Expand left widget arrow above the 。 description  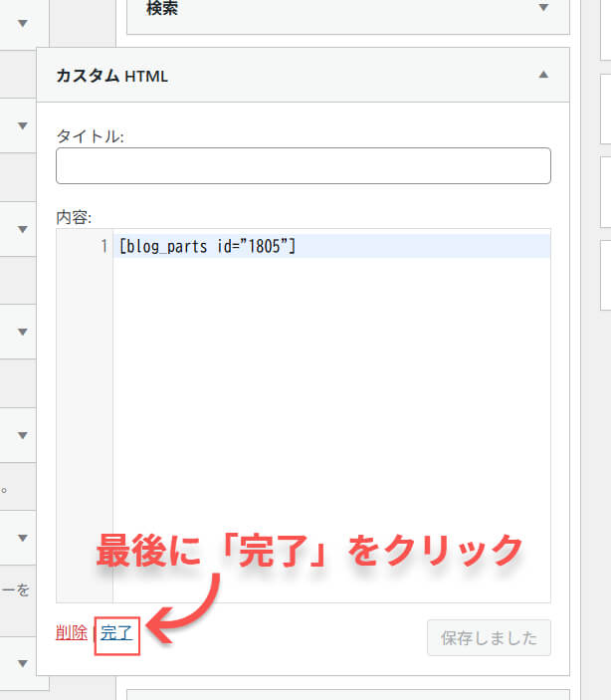(x=22, y=435)
